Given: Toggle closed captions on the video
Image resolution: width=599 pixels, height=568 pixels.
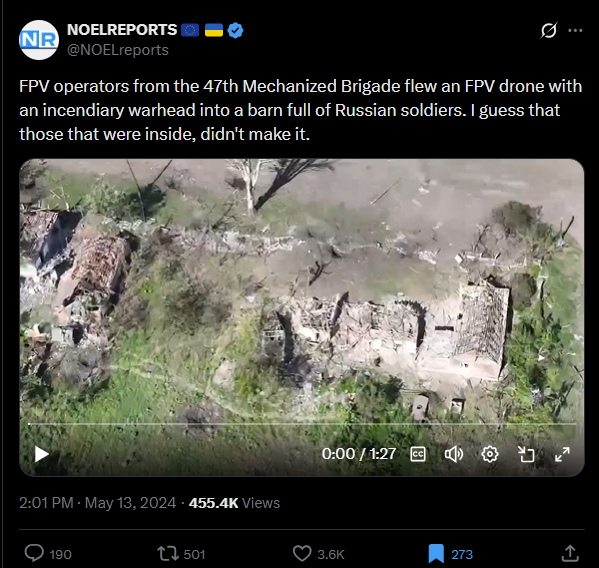Looking at the screenshot, I should click(x=418, y=454).
